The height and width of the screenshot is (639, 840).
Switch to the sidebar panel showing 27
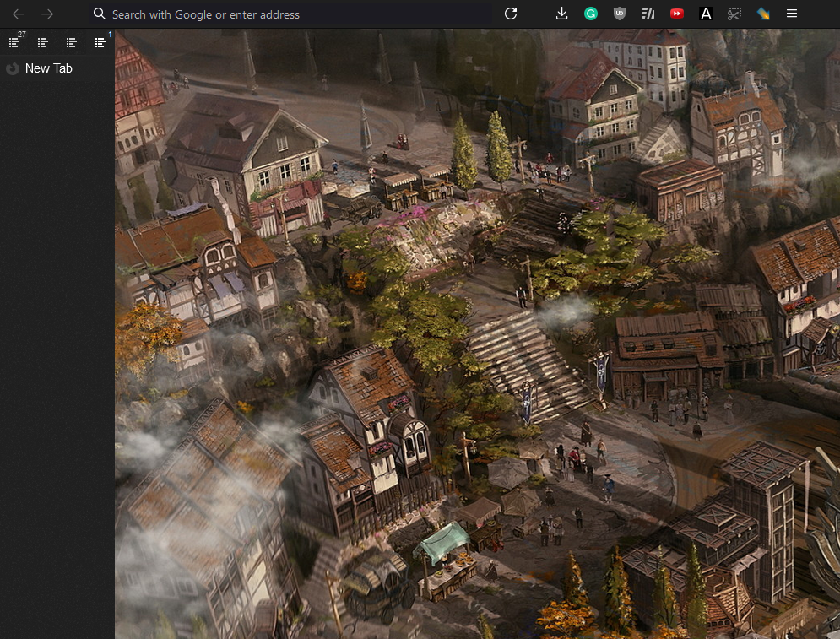click(x=14, y=42)
